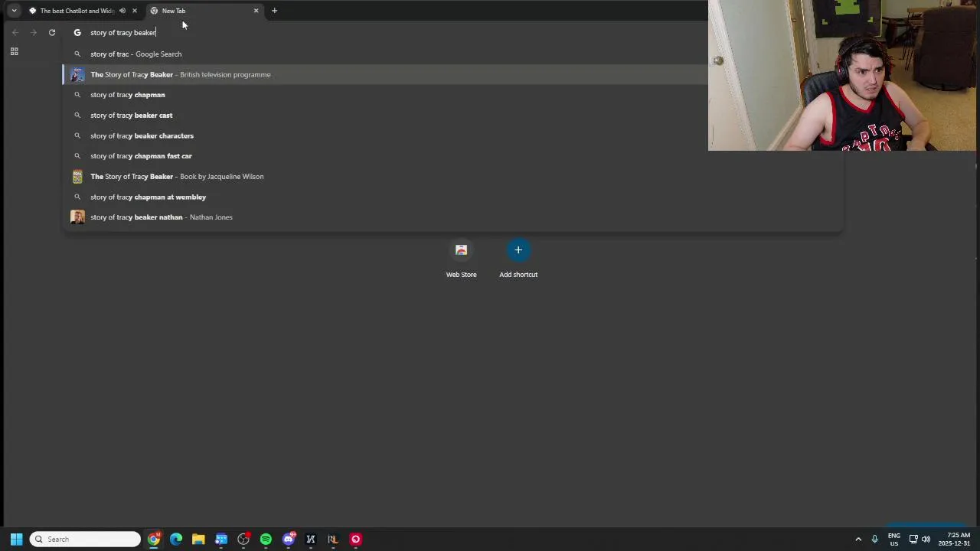The width and height of the screenshot is (980, 551).
Task: Open Google Chrome from the taskbar
Action: point(154,540)
